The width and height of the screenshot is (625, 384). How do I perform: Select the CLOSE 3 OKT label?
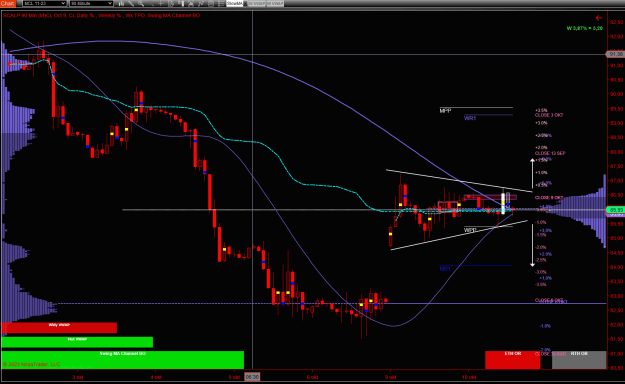click(x=549, y=115)
